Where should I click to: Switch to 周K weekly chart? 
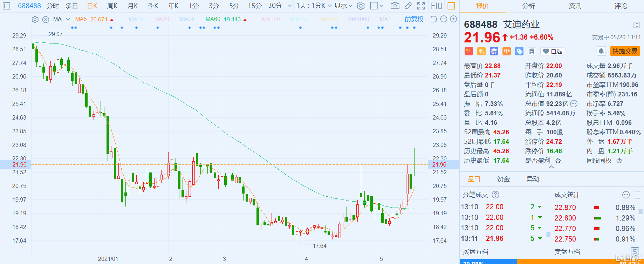click(x=112, y=6)
